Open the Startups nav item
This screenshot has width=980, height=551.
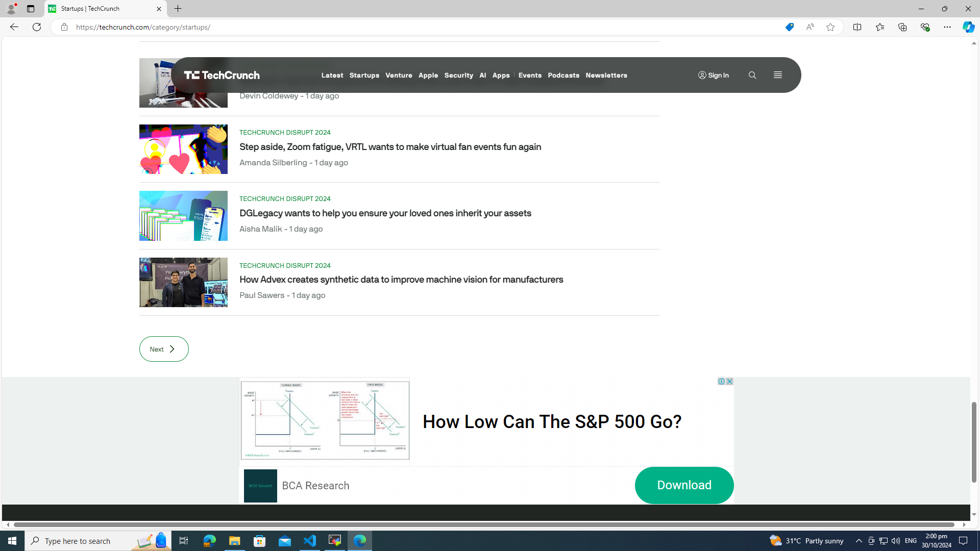pos(364,75)
